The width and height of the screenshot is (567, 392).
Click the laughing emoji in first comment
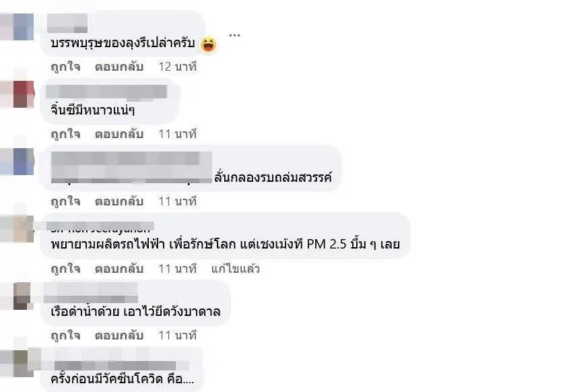click(x=208, y=44)
